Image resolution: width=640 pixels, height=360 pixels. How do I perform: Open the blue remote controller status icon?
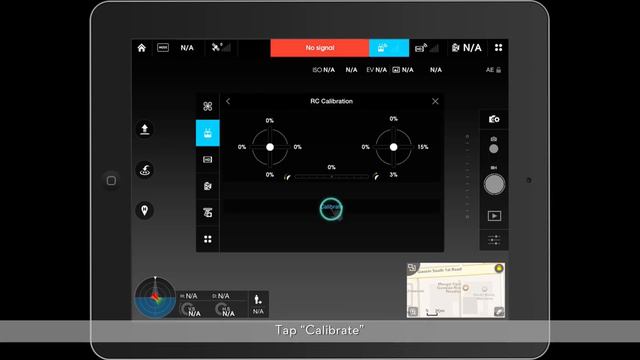coord(389,48)
